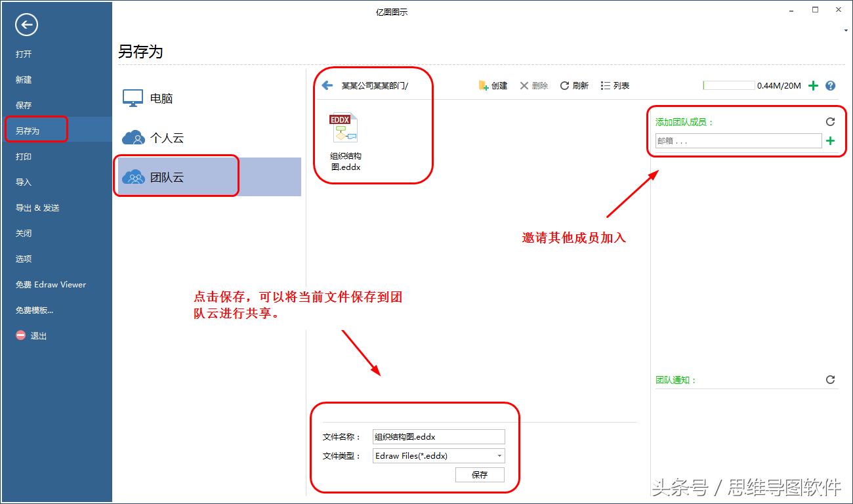This screenshot has height=504, width=853.
Task: Click the cloud storage usage bar showing 0.44M/20M
Action: click(x=730, y=85)
